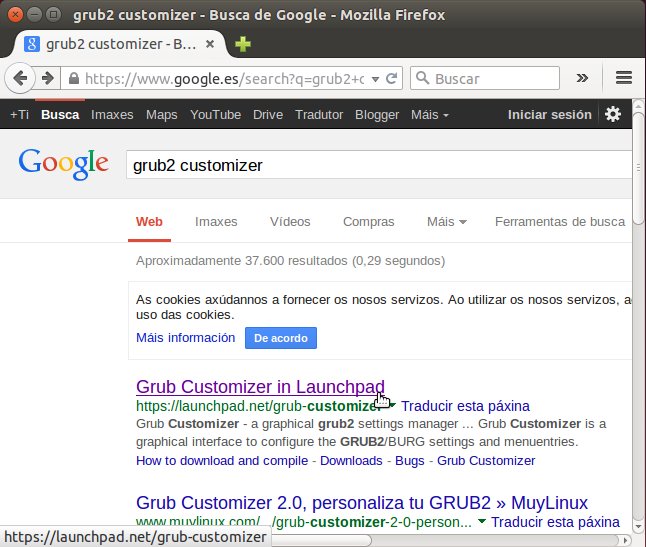This screenshot has height=547, width=646.
Task: Expand the MuyLinux result's green arrow menu
Action: coord(481,521)
